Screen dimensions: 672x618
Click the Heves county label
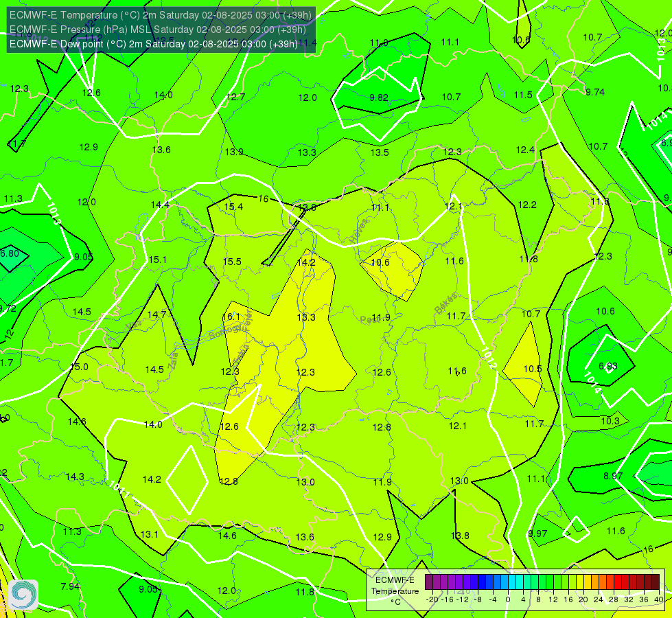point(358,231)
